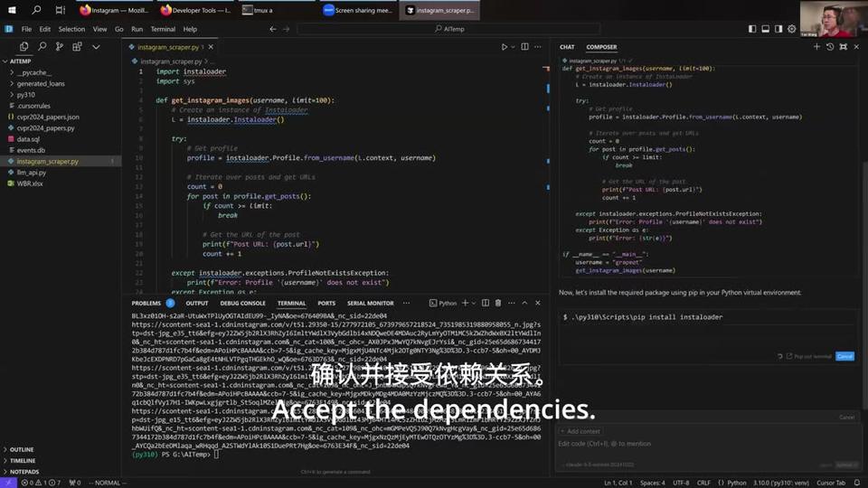Open the Source Control view icon
Viewport: 868px width, 488px height.
pyautogui.click(x=60, y=47)
